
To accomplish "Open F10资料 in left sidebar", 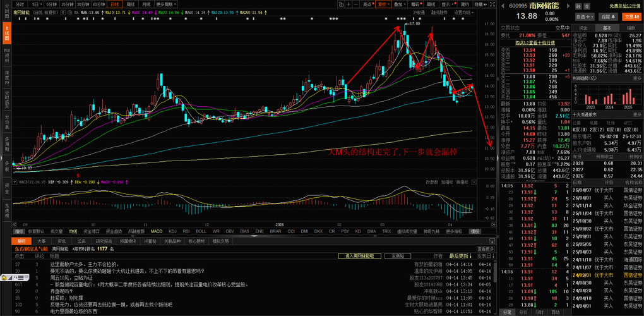I will tap(7, 55).
